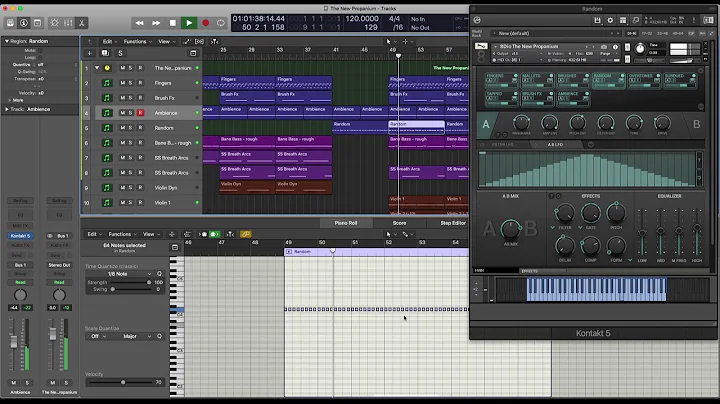This screenshot has width=720, height=404.
Task: Open Tracks area Edit menu
Action: (x=109, y=41)
